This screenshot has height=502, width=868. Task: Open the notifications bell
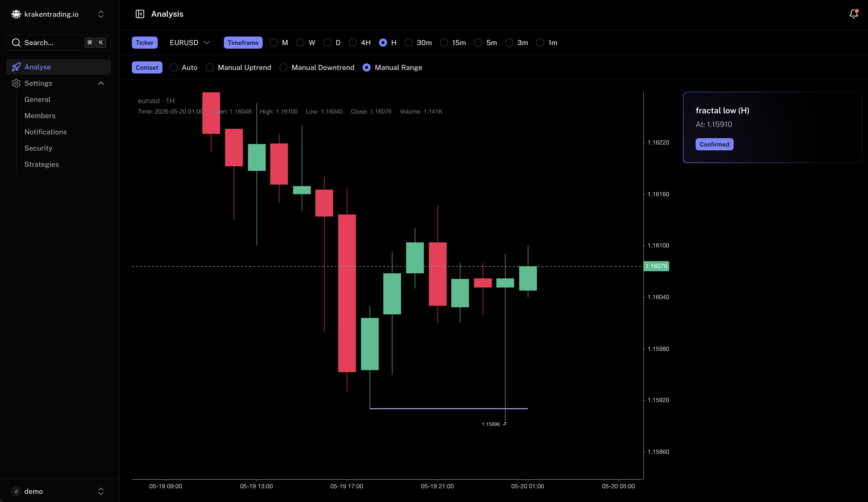coord(854,14)
